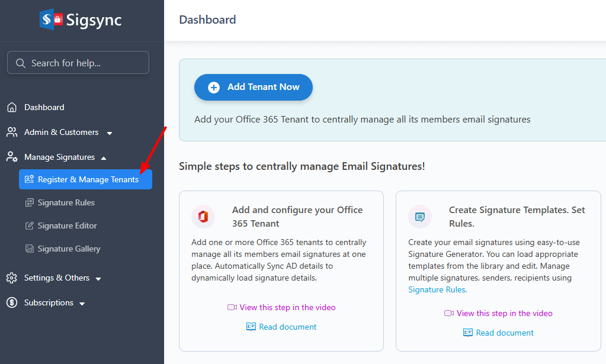Open the Signature Rules menu item
The image size is (606, 364).
pos(66,202)
